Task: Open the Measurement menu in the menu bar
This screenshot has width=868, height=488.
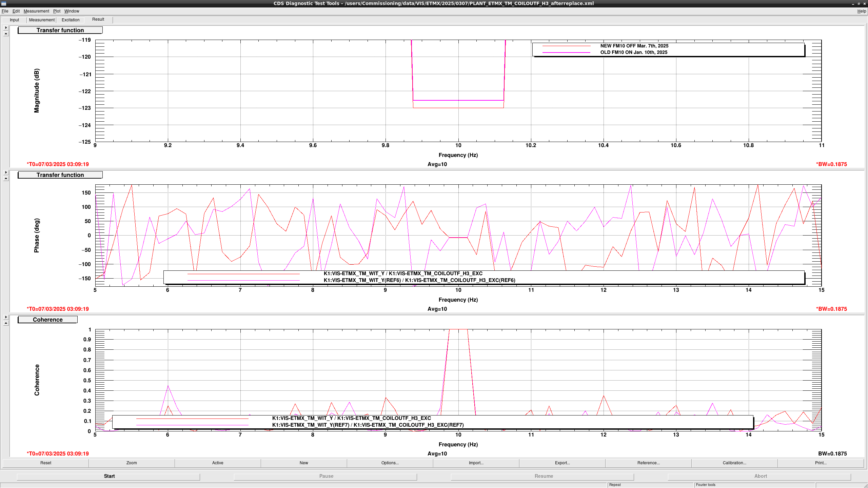Action: click(x=36, y=11)
